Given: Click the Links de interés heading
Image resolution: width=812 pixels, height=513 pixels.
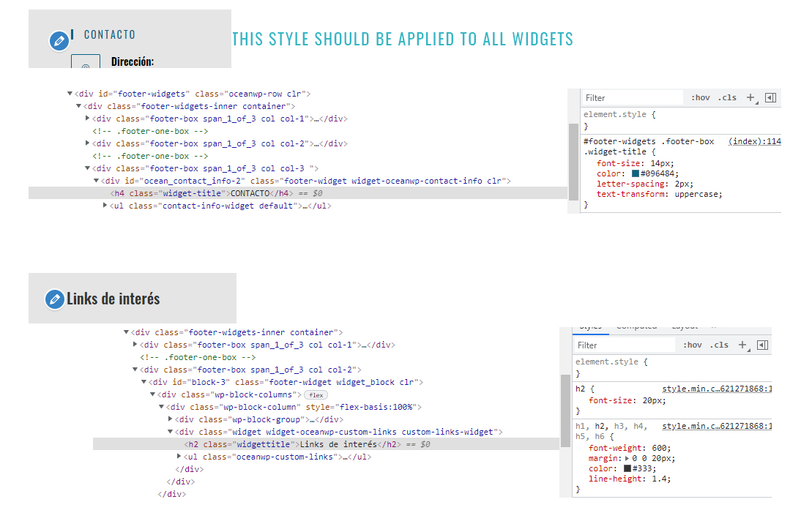Looking at the screenshot, I should (x=113, y=299).
